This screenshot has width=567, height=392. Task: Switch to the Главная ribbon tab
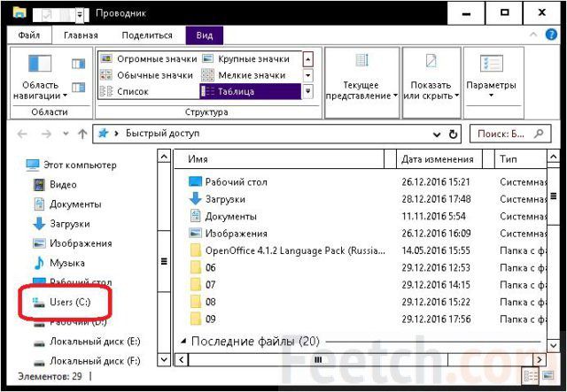[81, 35]
